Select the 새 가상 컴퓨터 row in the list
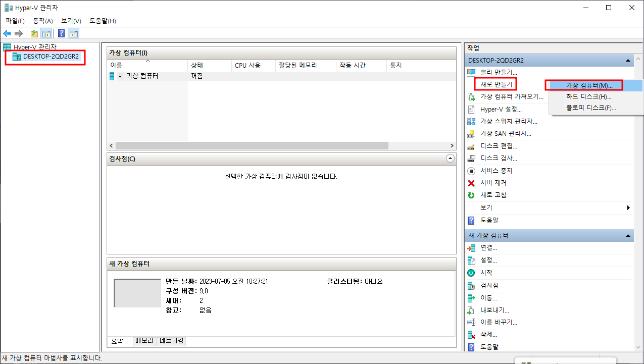 coord(281,76)
